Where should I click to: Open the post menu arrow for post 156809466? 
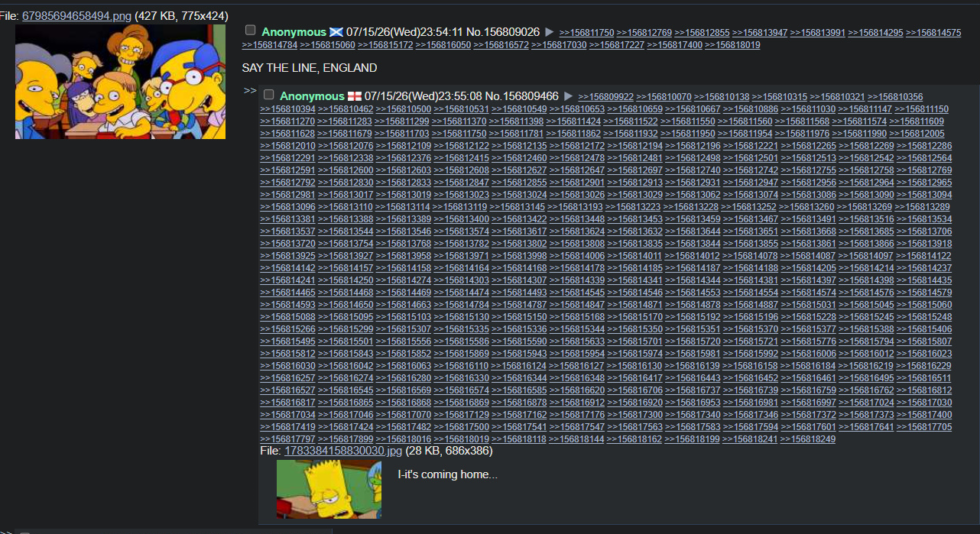[567, 96]
